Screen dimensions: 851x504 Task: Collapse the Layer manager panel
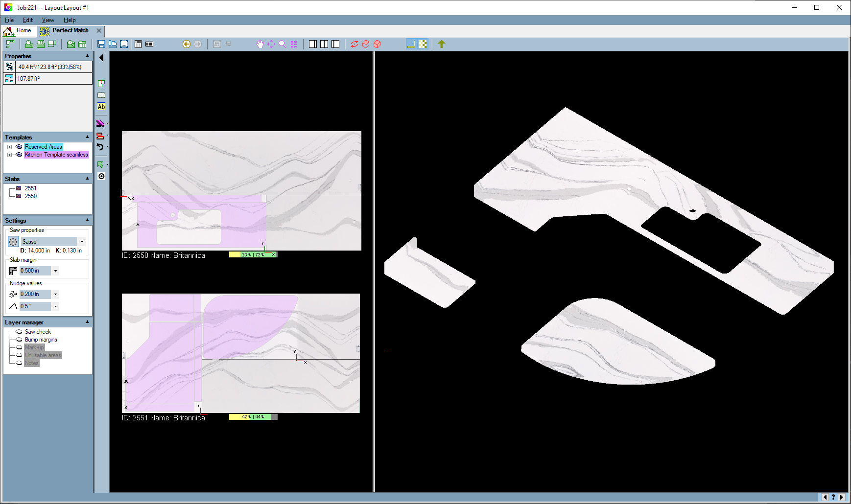pos(87,322)
